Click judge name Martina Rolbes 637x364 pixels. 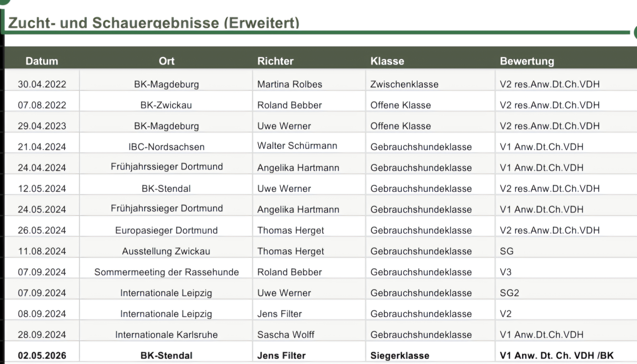tap(290, 84)
